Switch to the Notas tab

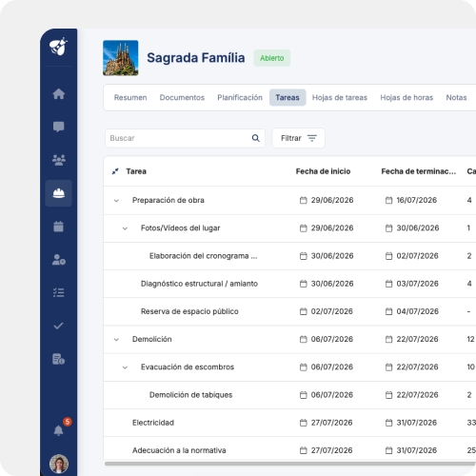[456, 97]
